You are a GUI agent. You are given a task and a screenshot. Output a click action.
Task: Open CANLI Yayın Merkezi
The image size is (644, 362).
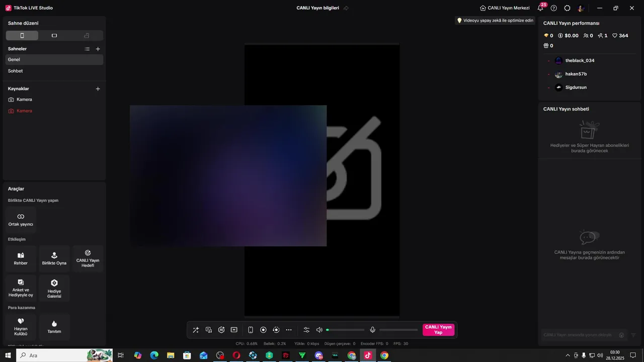tap(505, 8)
